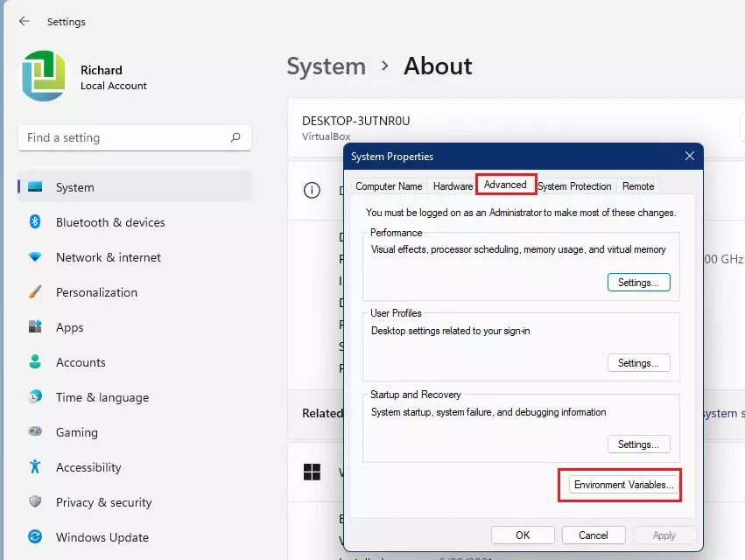Close the System Properties dialog
This screenshot has width=745, height=560.
pyautogui.click(x=690, y=157)
